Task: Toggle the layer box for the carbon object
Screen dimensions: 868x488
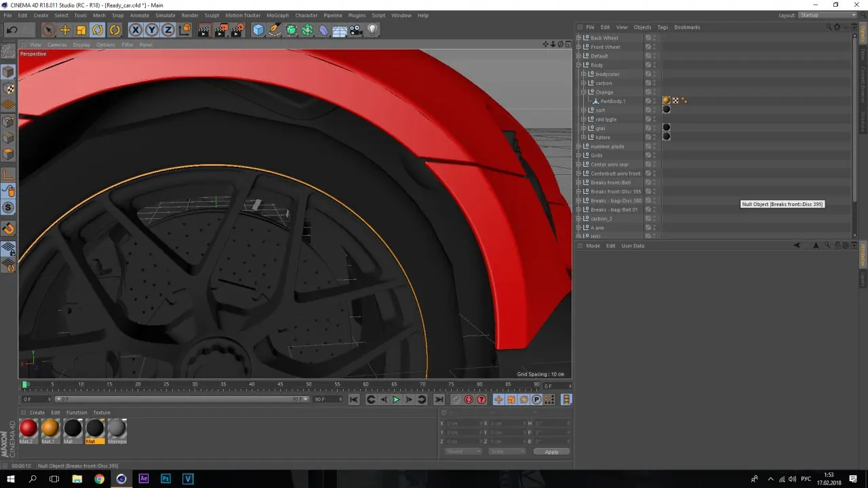Action: point(648,83)
